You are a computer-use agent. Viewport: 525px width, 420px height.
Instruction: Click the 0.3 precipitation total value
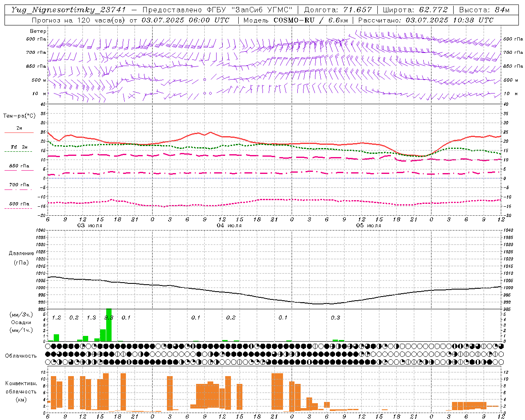[336, 317]
